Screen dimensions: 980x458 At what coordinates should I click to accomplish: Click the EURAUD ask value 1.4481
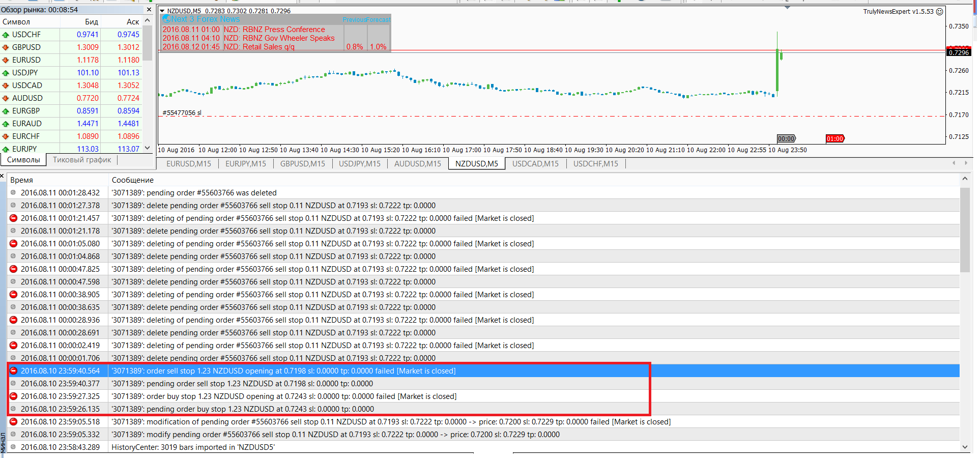128,124
